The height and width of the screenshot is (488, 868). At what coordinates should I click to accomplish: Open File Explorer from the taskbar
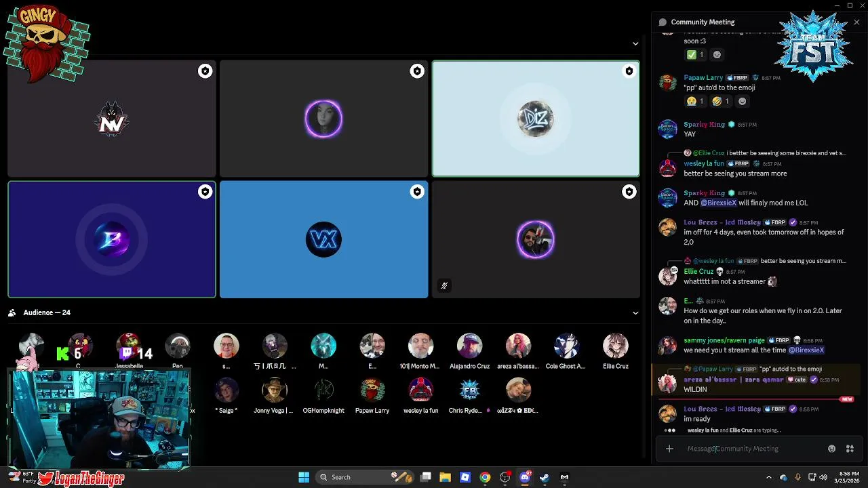point(446,477)
